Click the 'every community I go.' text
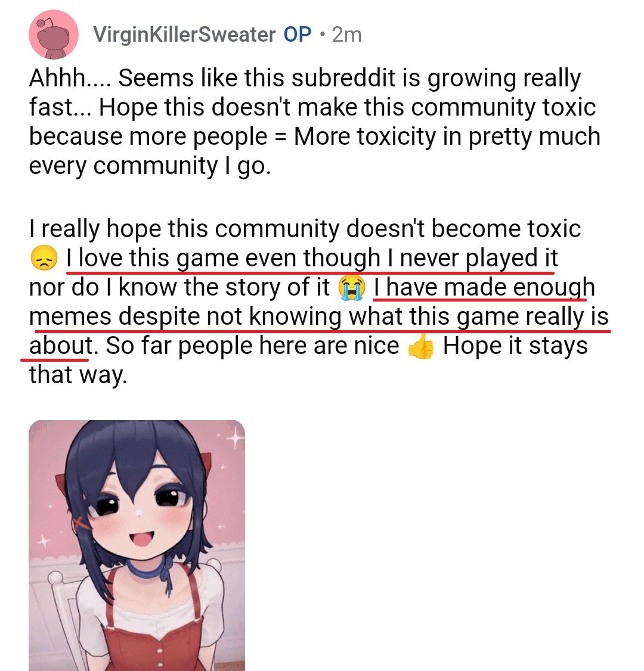Image resolution: width=644 pixels, height=671 pixels. tap(150, 166)
